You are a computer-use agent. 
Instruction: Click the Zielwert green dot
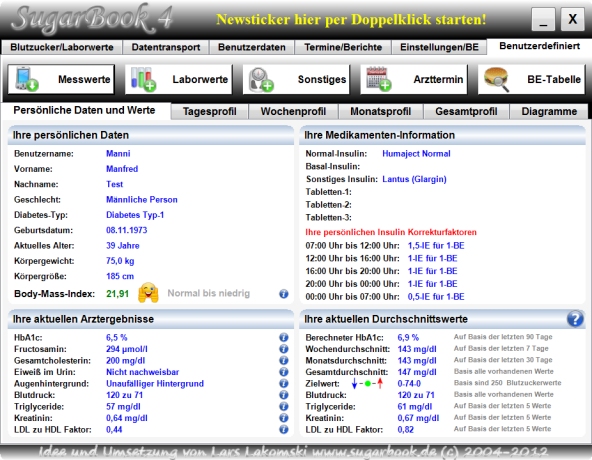pyautogui.click(x=368, y=384)
